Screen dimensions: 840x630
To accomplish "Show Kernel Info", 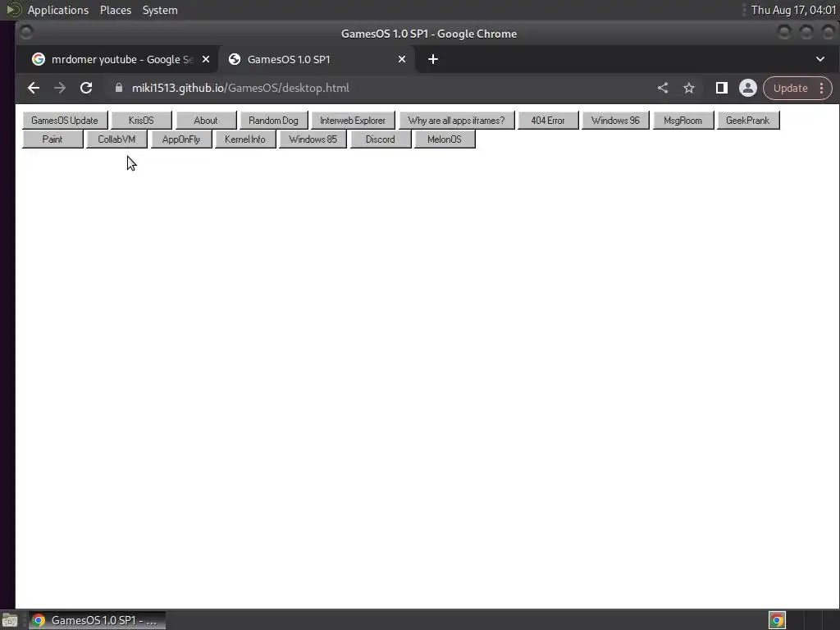I will (244, 139).
